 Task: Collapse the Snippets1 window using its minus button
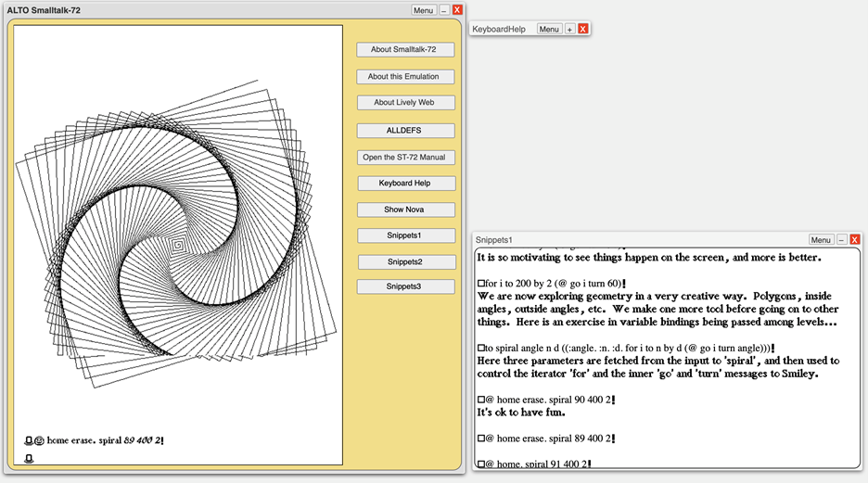(x=841, y=239)
